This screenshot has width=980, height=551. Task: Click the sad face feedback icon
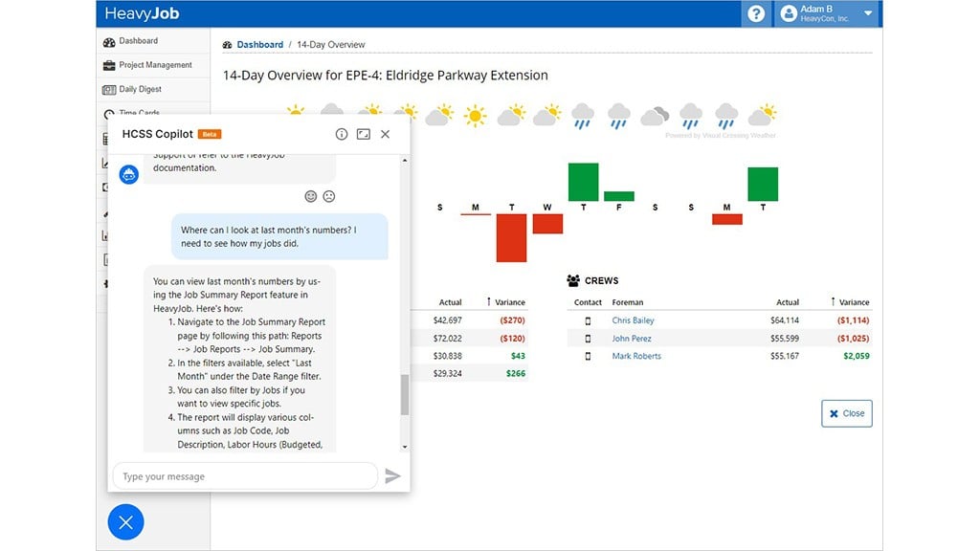click(329, 196)
